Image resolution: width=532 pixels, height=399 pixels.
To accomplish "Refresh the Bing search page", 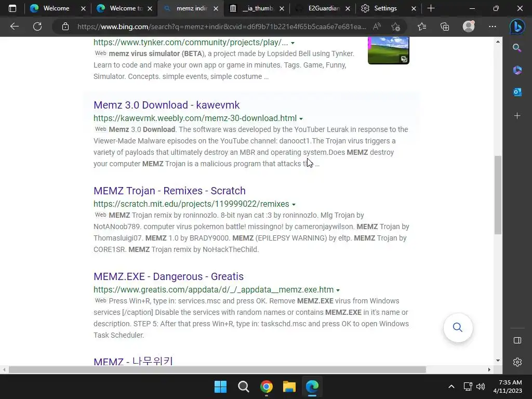I will pos(37,26).
